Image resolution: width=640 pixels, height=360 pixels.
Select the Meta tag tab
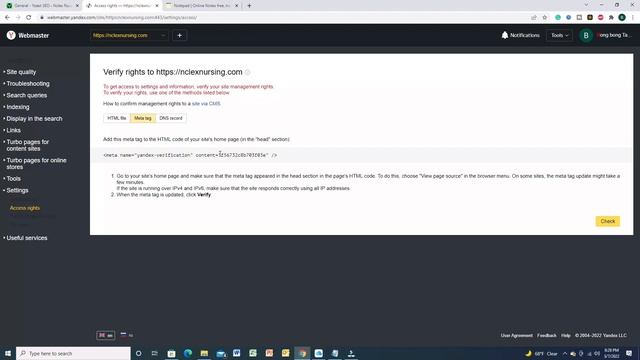coord(143,118)
